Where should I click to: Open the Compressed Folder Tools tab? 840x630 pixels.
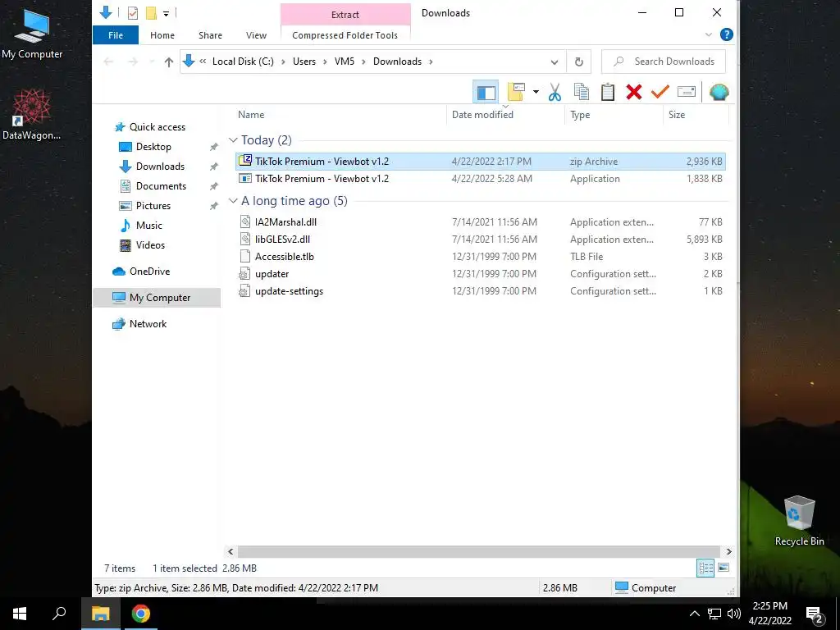click(345, 35)
